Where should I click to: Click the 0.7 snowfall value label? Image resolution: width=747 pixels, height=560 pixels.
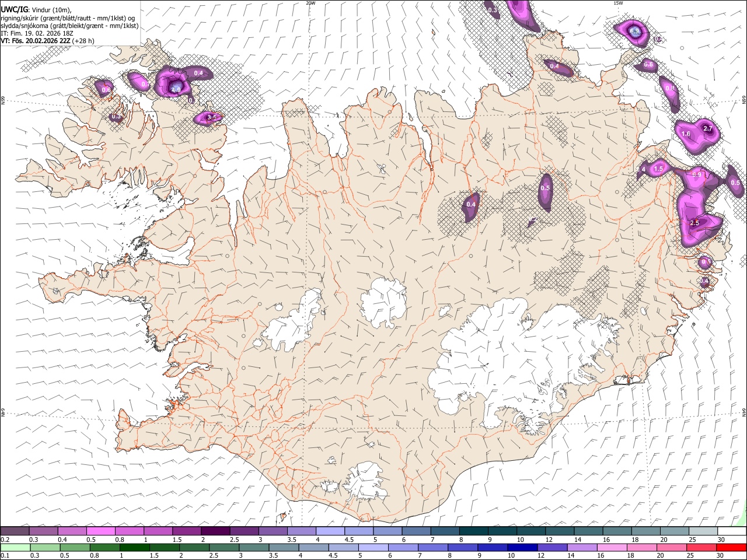[146, 84]
